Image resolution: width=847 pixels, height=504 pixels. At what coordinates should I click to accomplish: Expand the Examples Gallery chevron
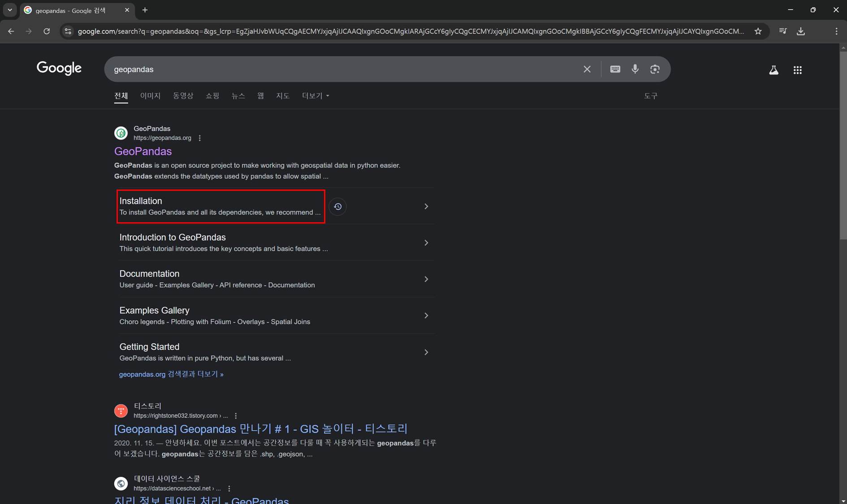click(x=426, y=316)
